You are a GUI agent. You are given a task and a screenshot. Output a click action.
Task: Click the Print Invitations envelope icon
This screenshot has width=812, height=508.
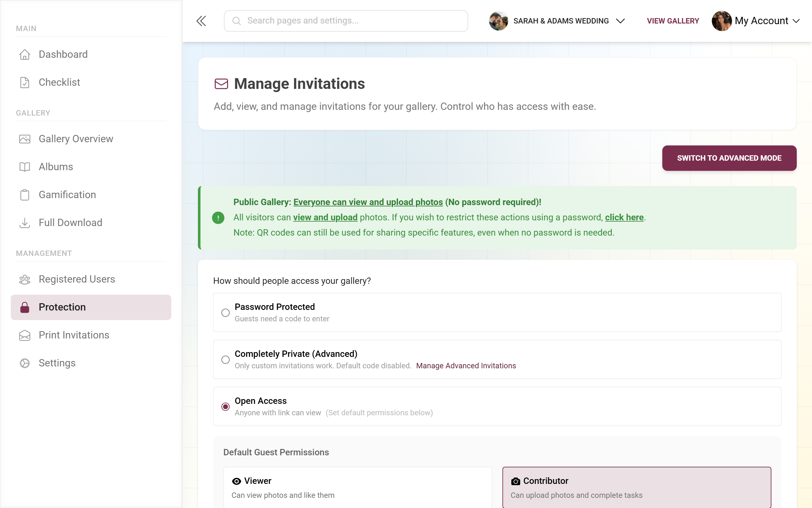[x=24, y=335]
